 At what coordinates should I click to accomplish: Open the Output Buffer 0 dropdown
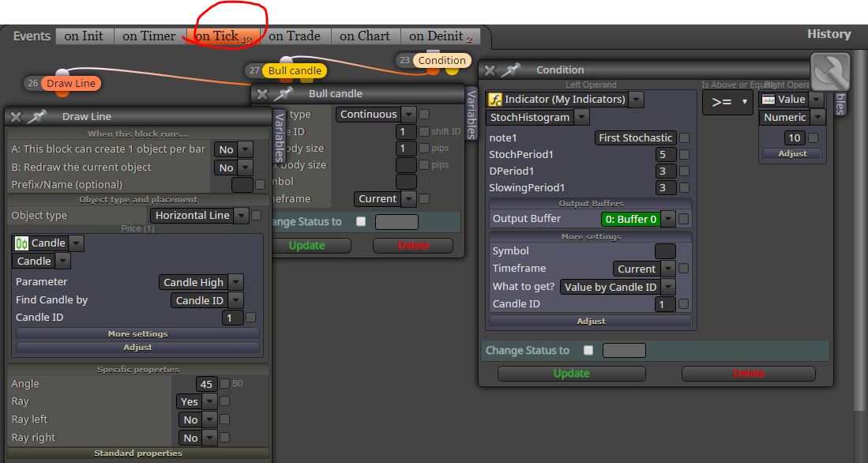(668, 220)
